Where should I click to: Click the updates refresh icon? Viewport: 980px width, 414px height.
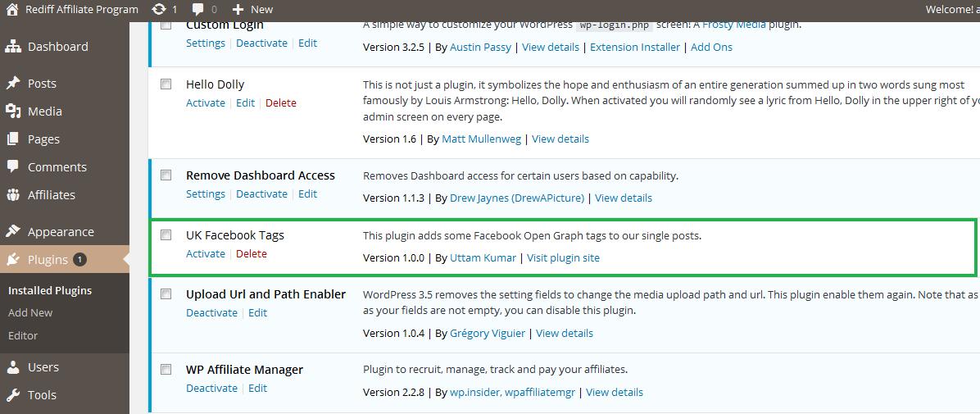pyautogui.click(x=159, y=9)
